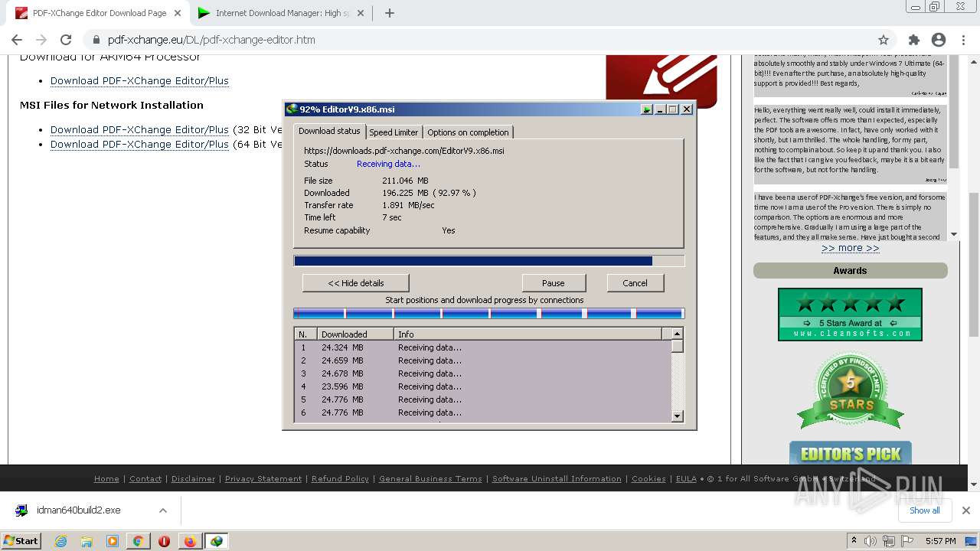Select connection row 1 with 24.324 MB

pos(483,347)
